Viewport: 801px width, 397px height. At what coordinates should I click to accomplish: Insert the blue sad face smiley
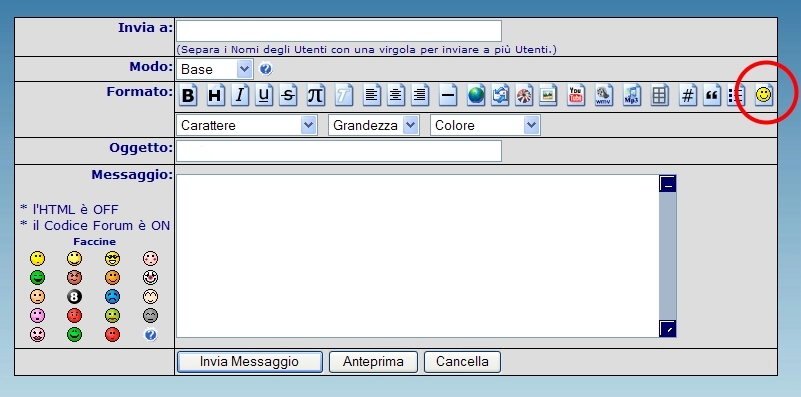(x=112, y=296)
